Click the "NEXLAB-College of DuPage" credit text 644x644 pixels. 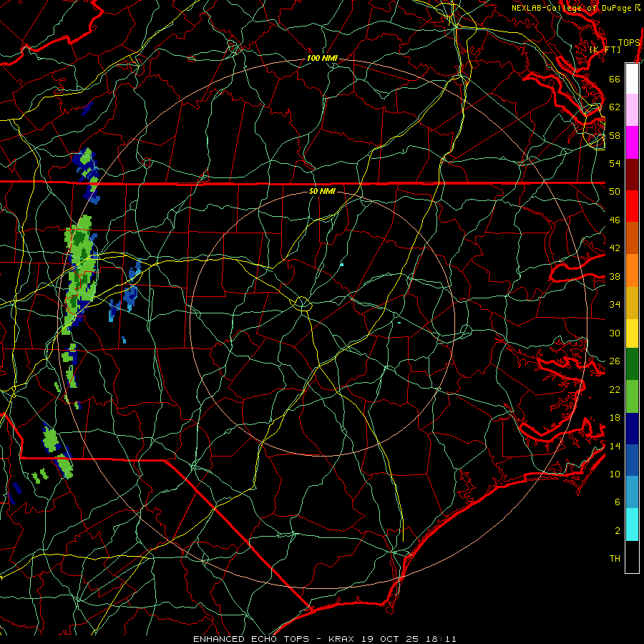pyautogui.click(x=573, y=8)
